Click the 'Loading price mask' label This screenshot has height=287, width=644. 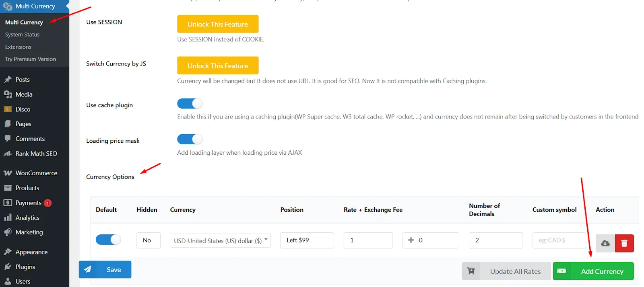point(113,141)
